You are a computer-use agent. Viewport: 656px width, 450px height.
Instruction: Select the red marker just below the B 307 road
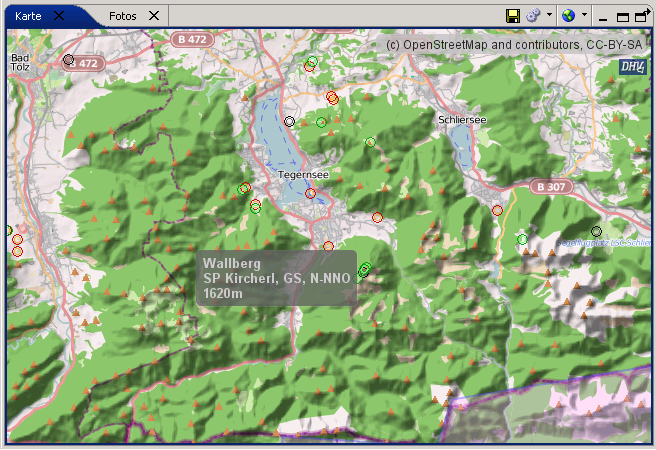[x=497, y=210]
